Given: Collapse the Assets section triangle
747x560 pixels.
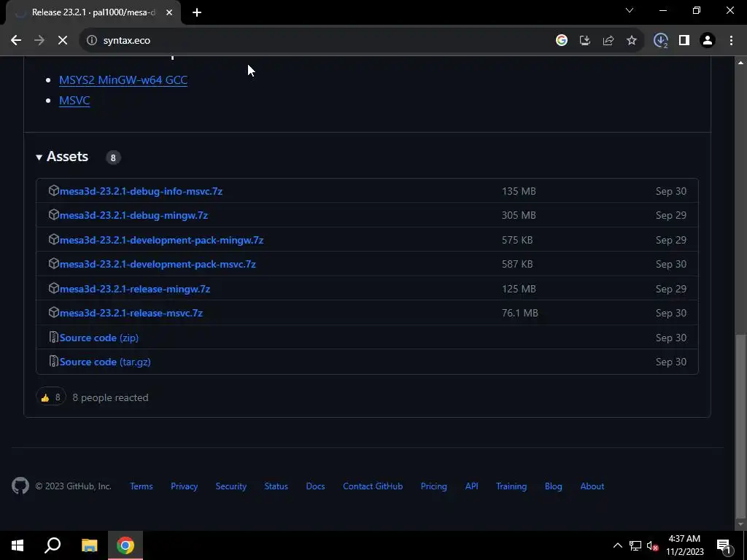Looking at the screenshot, I should (x=39, y=157).
